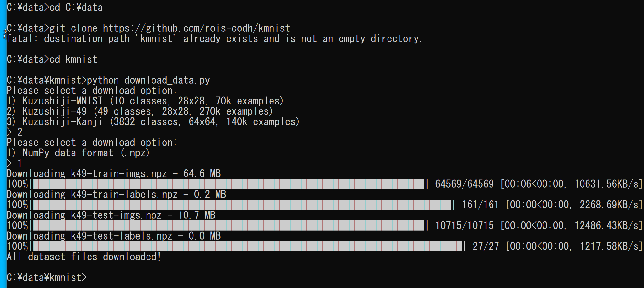Click the "python download_data.py" command text
Screen dimensions: 644x288
[148, 80]
